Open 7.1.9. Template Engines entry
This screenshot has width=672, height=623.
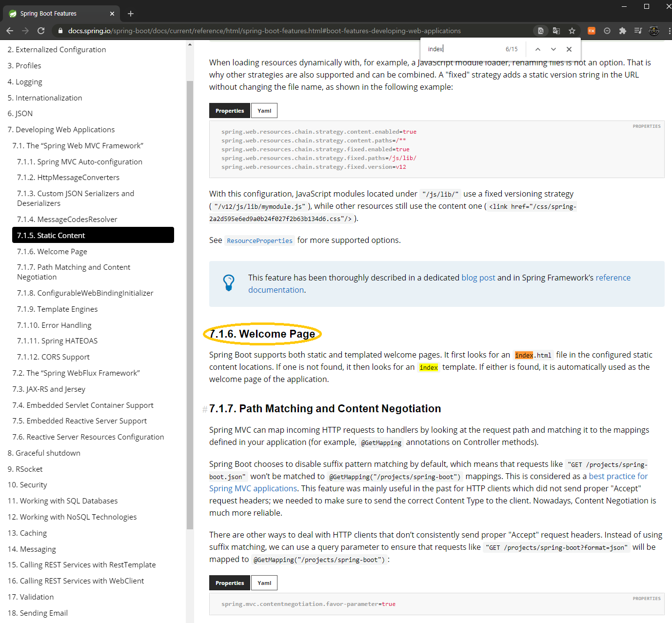(57, 309)
